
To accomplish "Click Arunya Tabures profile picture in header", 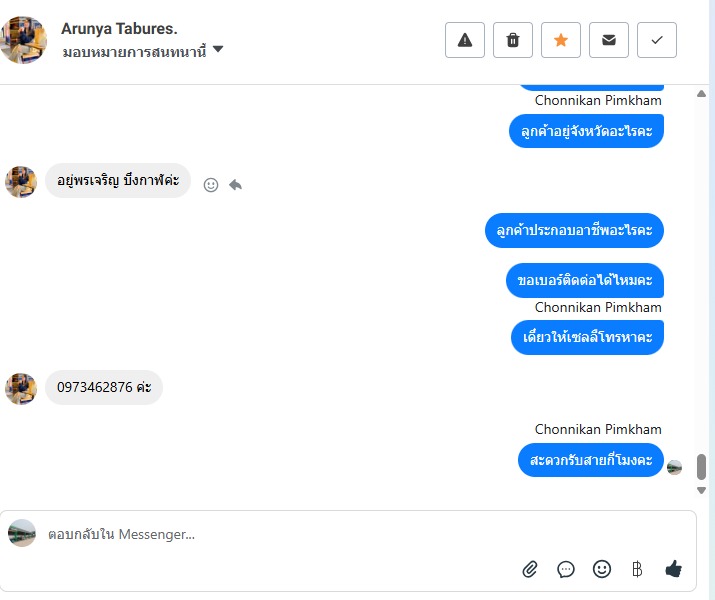I will tap(24, 40).
